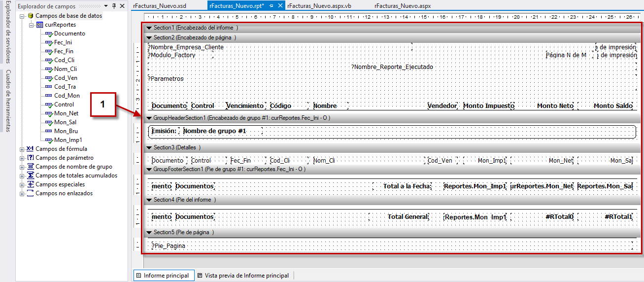Select the ?Nombre_Reporte_Ejecutado field
The image size is (644, 282).
(392, 67)
